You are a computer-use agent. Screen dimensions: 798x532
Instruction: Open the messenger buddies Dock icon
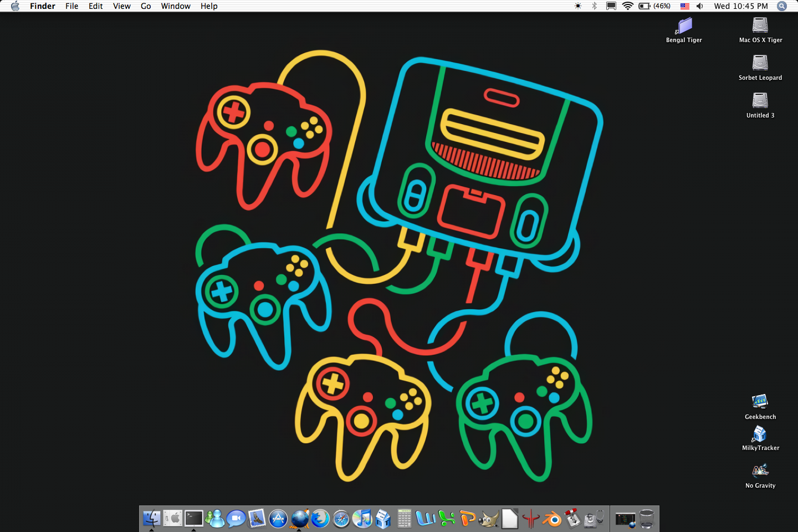[215, 519]
